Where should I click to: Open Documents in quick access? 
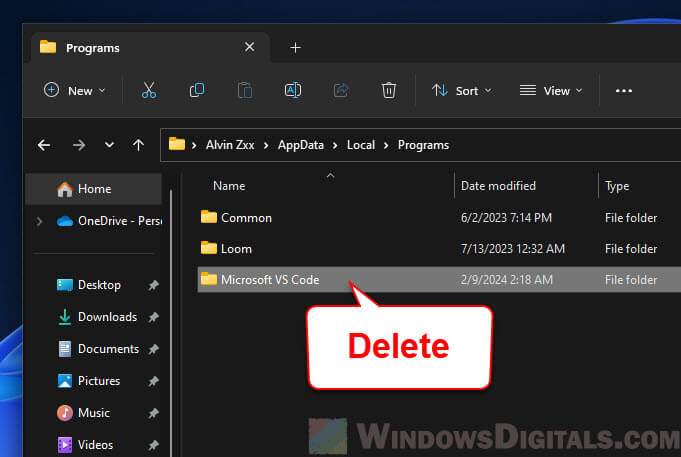coord(98,349)
